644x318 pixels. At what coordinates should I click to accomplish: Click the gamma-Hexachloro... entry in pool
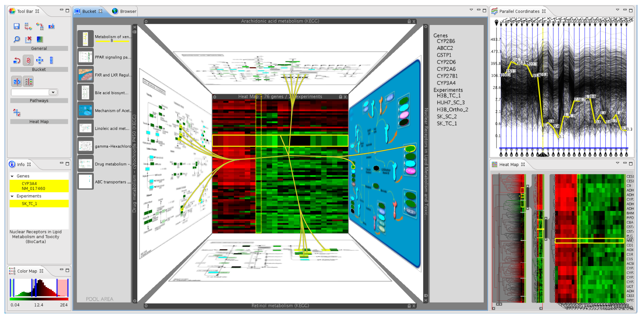(x=104, y=146)
